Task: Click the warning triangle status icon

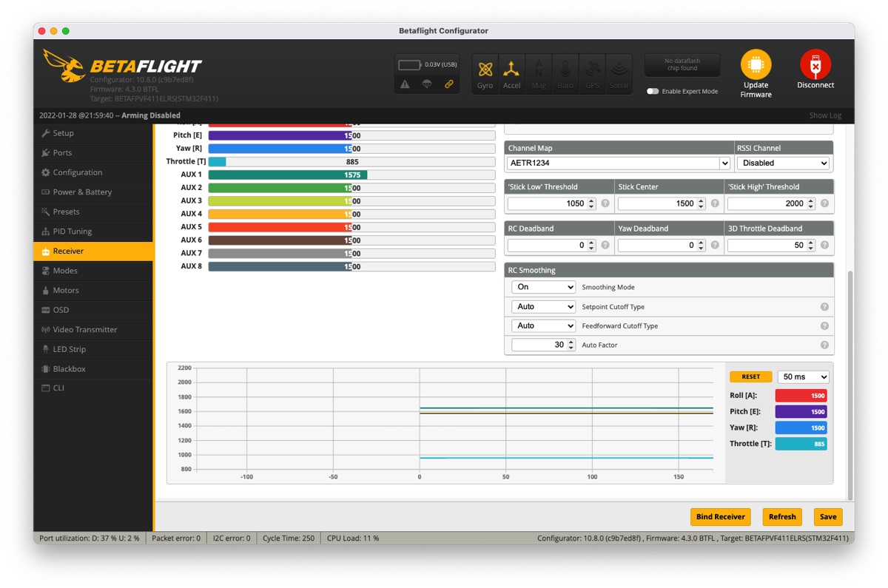Action: pos(406,84)
